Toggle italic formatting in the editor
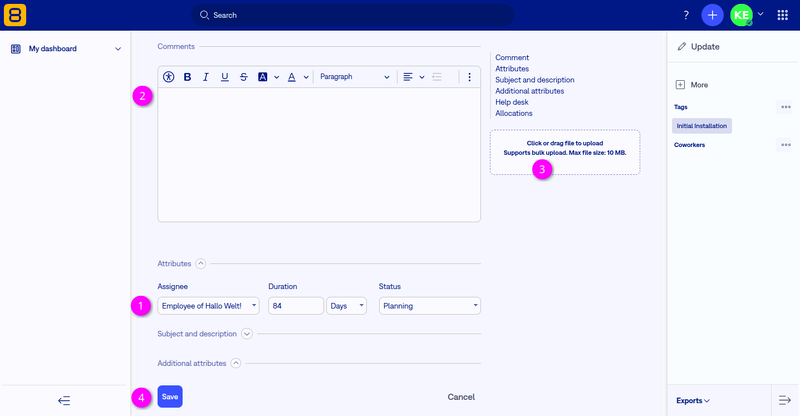This screenshot has height=416, width=800. pos(206,77)
